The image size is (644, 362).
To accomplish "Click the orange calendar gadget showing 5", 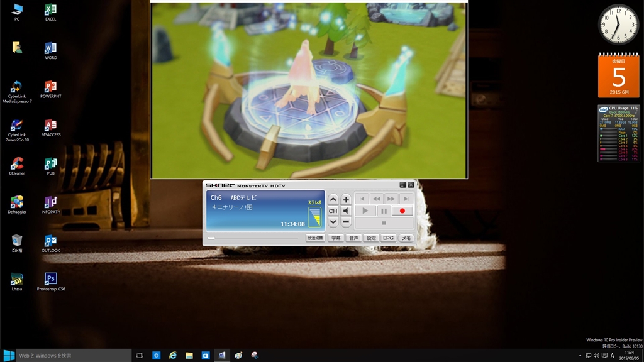I will [x=619, y=75].
